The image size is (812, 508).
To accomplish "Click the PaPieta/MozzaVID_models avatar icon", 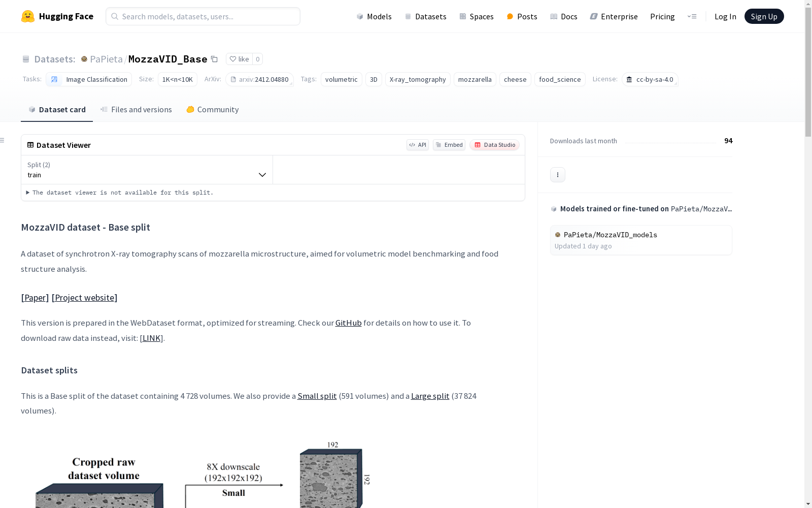I will pos(558,235).
